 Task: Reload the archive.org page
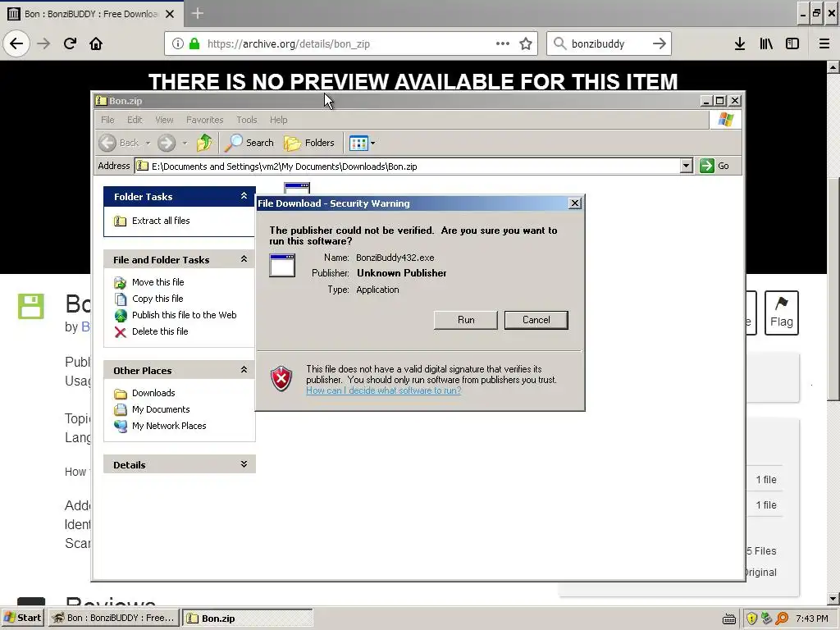pos(70,43)
